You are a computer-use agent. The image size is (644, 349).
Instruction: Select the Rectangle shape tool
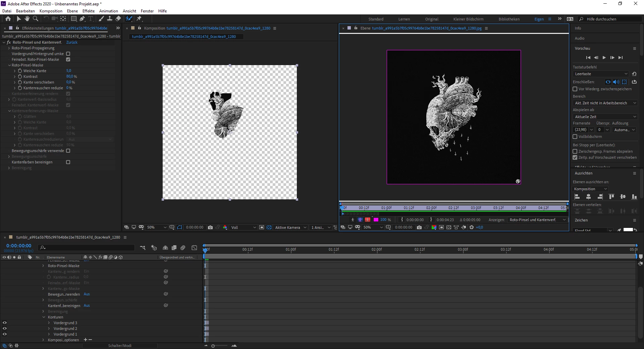[x=74, y=19]
